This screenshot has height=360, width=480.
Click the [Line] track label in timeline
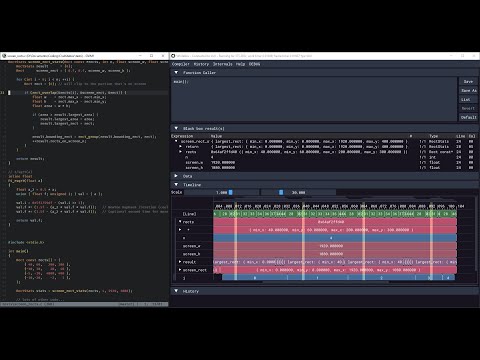pyautogui.click(x=189, y=214)
